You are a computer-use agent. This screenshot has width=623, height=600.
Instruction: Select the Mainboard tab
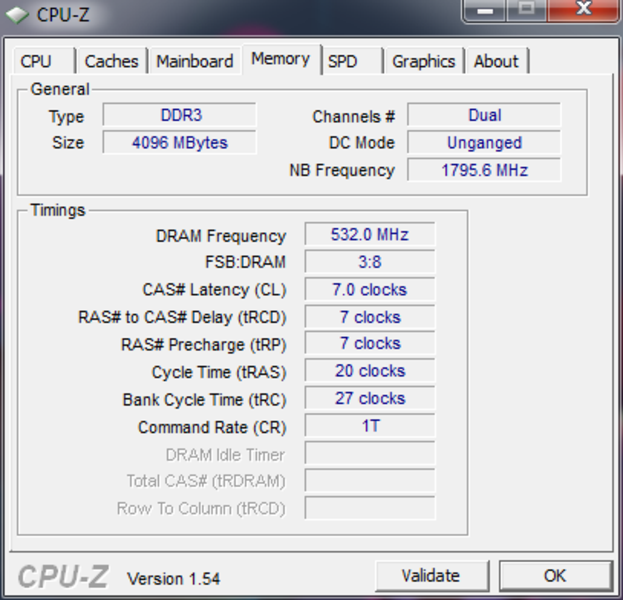tap(195, 61)
